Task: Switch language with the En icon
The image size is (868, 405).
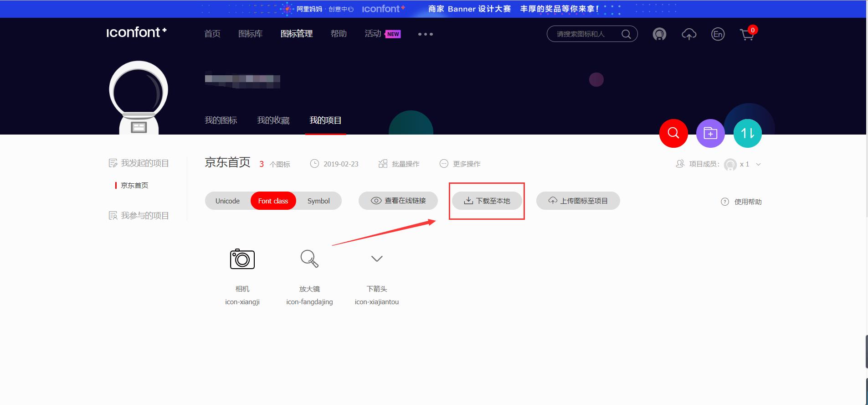Action: (718, 34)
